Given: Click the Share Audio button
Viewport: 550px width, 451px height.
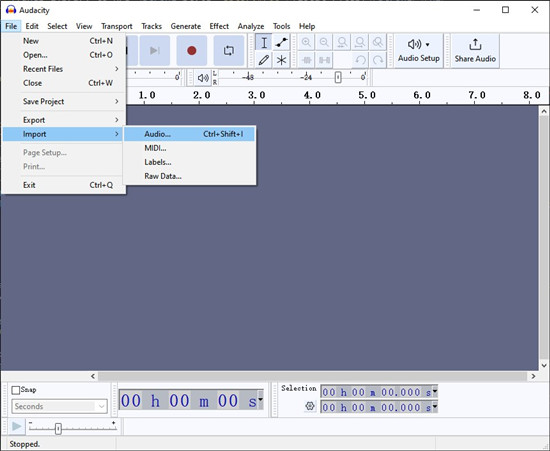Looking at the screenshot, I should (475, 51).
